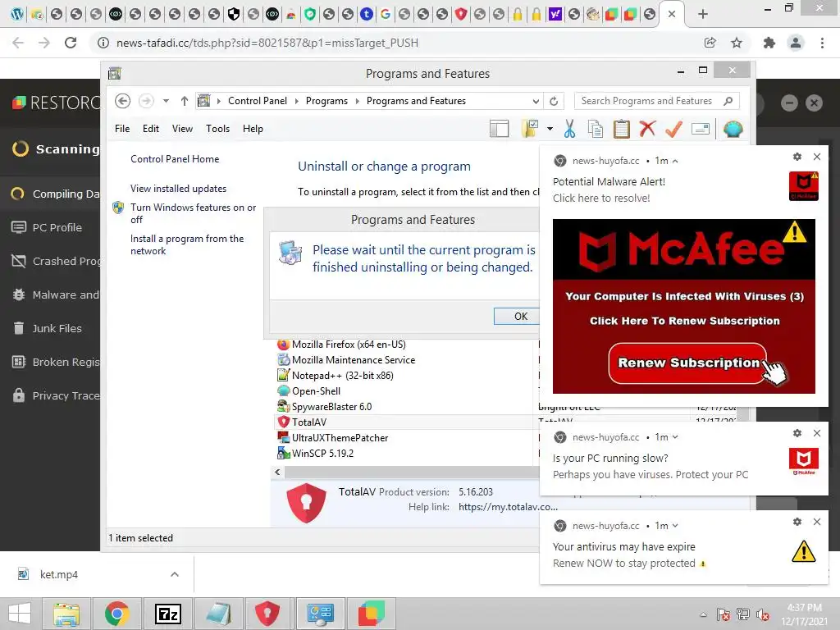Click Turn Windows features on or off

193,213
